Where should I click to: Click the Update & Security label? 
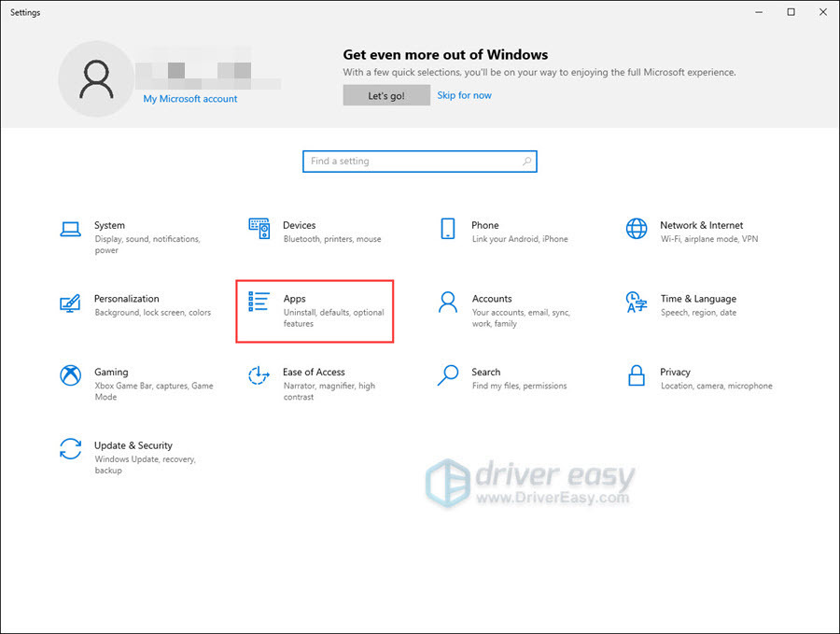(x=133, y=445)
